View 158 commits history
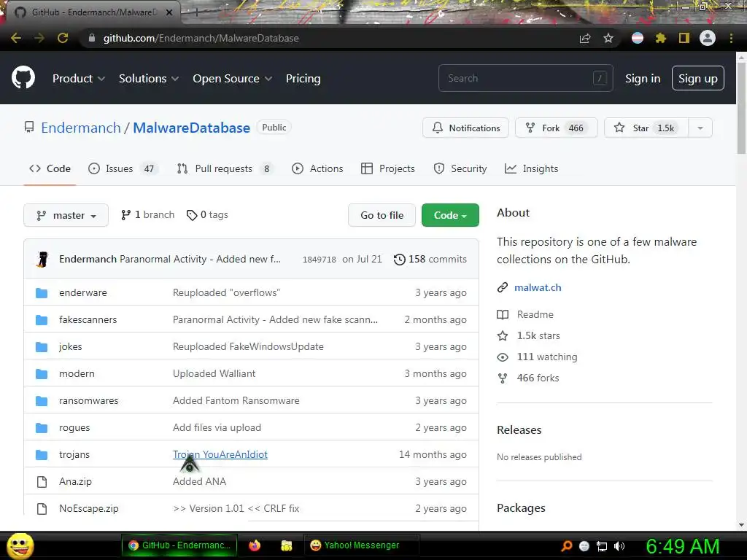The width and height of the screenshot is (747, 560). point(430,259)
